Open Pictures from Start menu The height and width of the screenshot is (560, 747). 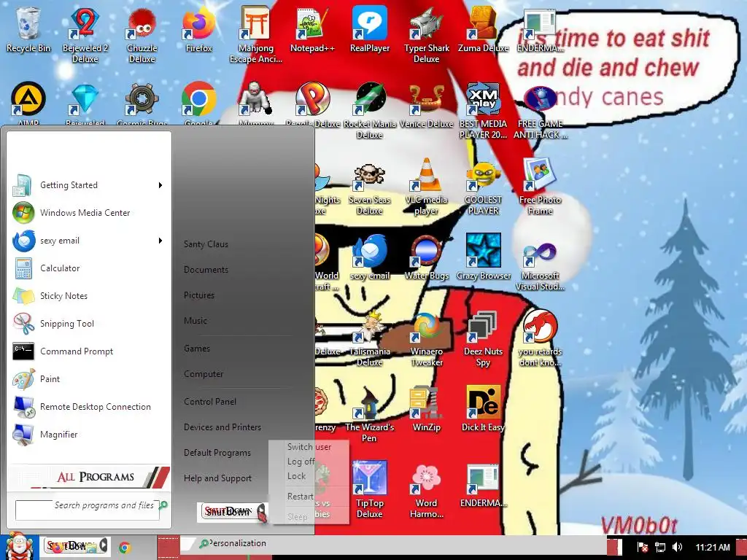click(x=199, y=295)
